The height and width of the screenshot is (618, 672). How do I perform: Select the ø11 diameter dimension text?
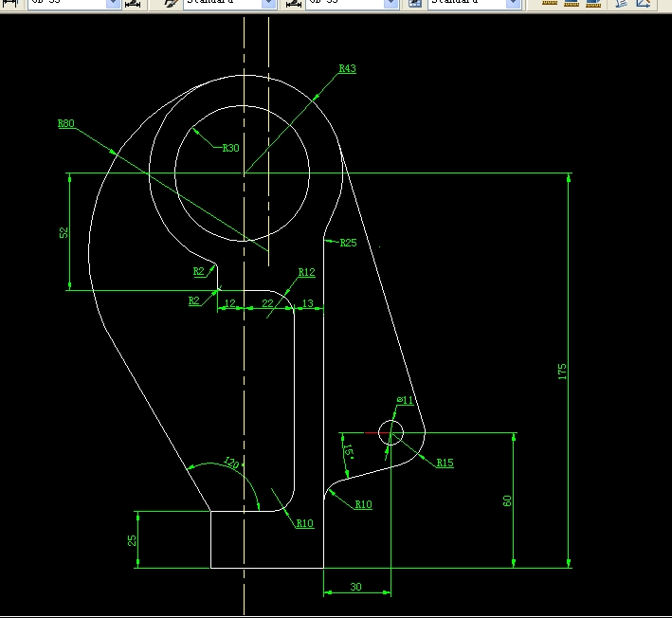406,400
